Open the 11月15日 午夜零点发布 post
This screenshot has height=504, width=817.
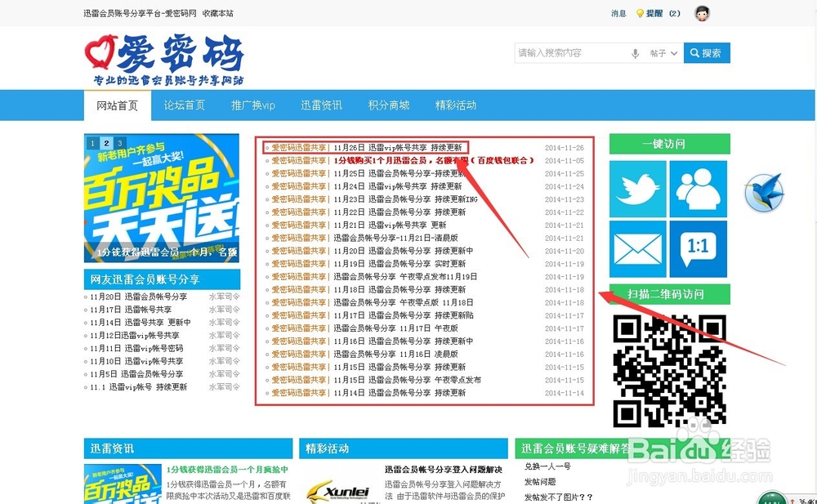407,380
